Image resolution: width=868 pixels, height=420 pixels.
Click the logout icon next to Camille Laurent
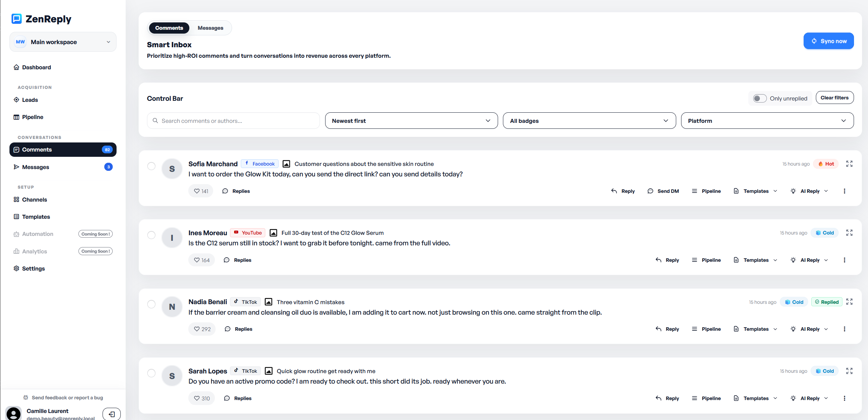112,414
